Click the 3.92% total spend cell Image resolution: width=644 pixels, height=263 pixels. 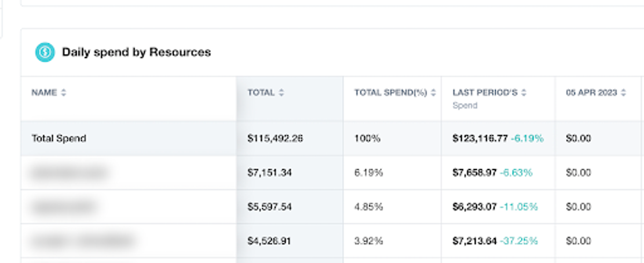[369, 241]
